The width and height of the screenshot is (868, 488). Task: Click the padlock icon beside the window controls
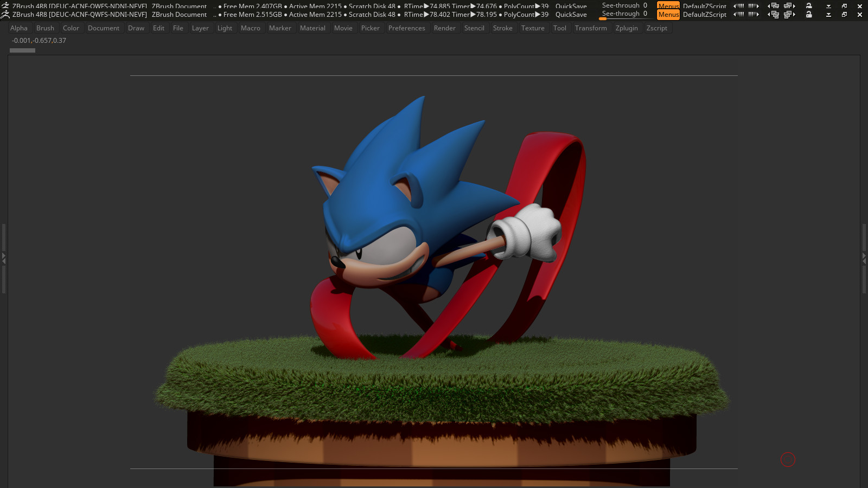click(809, 15)
